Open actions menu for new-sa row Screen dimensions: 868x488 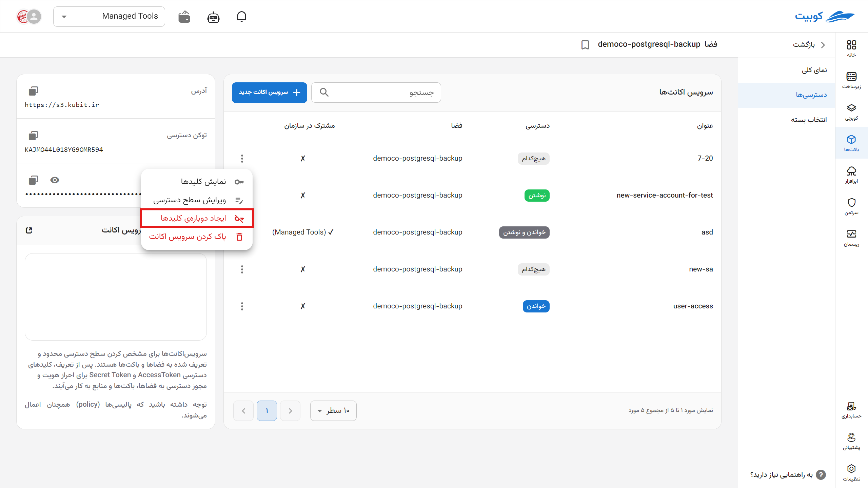(x=242, y=269)
